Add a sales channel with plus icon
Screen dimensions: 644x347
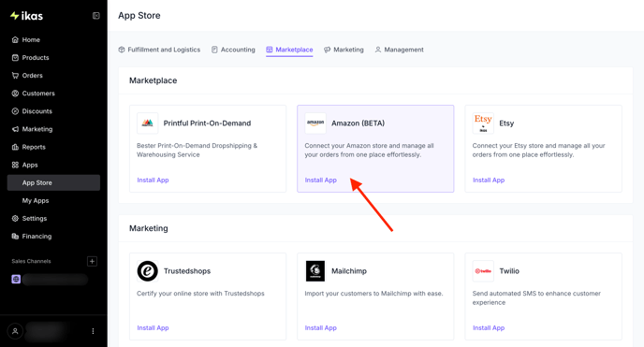(92, 261)
